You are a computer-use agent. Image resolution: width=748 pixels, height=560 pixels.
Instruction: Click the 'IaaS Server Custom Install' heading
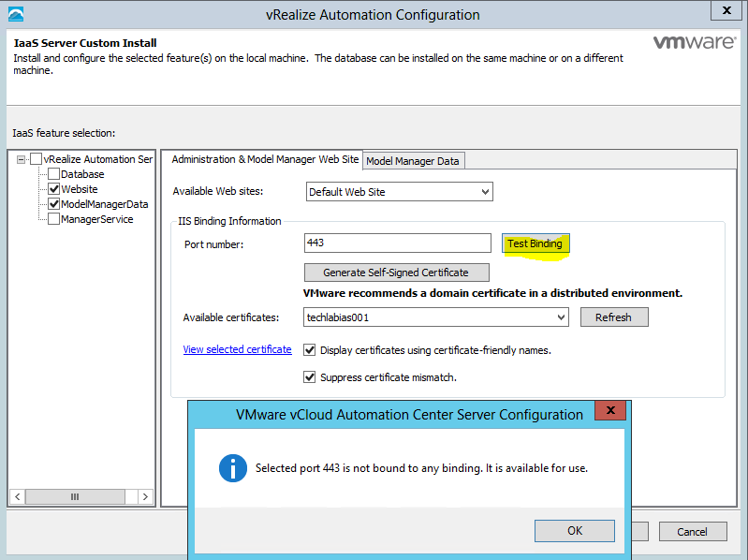(x=85, y=43)
